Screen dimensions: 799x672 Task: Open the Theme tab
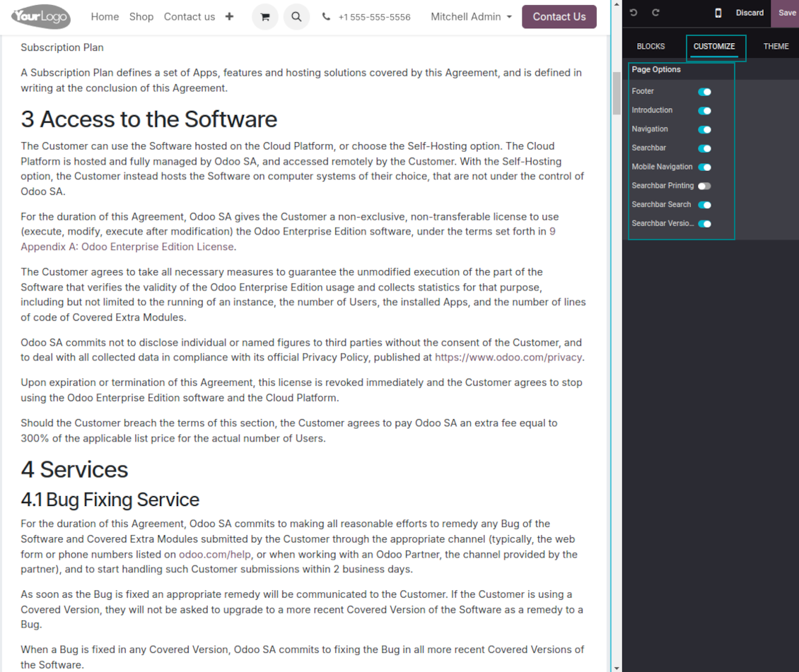pos(776,47)
